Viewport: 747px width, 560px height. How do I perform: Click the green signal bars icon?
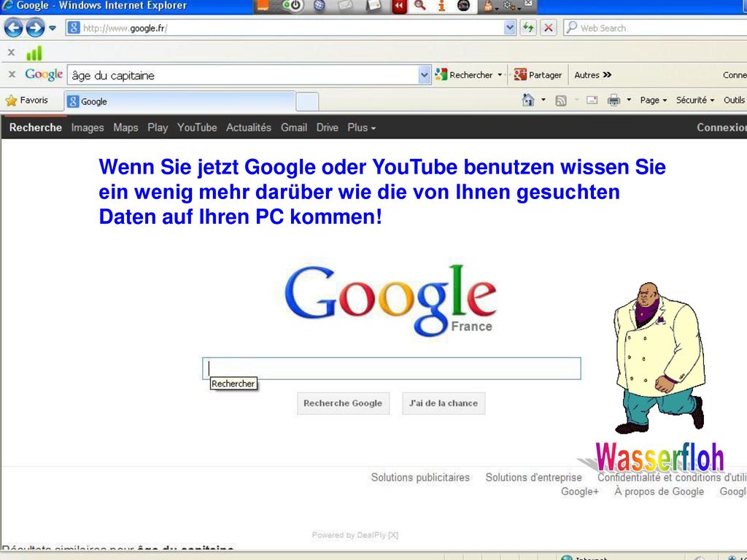point(34,52)
